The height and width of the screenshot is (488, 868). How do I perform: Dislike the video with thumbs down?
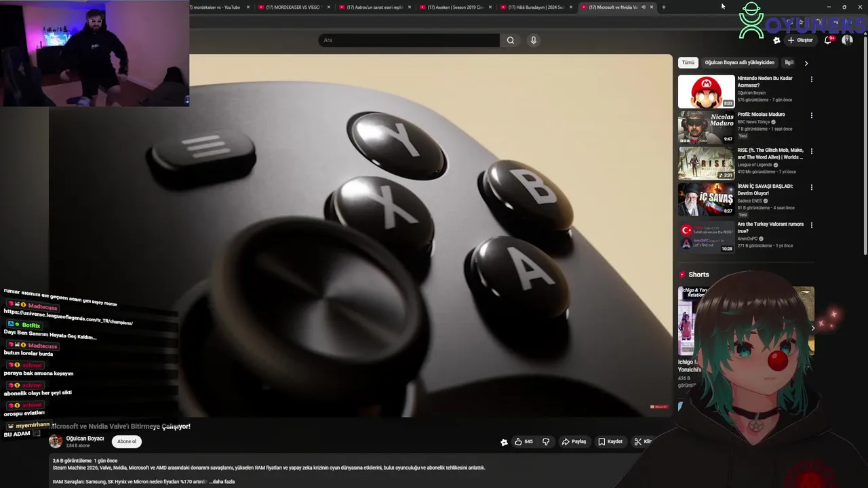pos(546,442)
